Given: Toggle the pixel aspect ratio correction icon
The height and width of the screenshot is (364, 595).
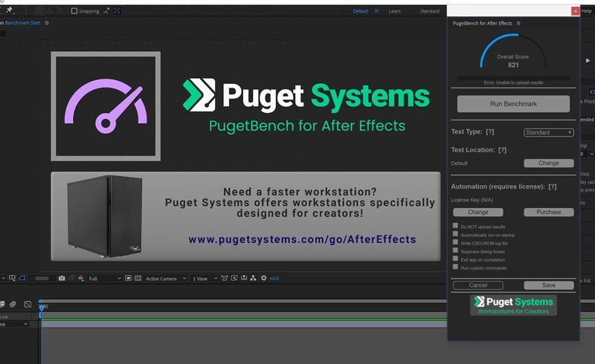Looking at the screenshot, I should (225, 279).
